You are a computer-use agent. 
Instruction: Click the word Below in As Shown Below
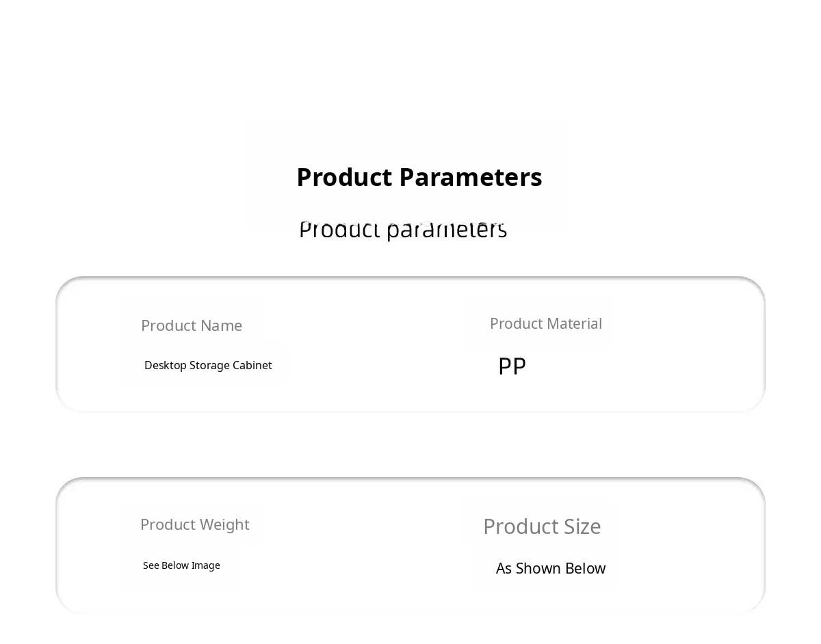point(584,568)
